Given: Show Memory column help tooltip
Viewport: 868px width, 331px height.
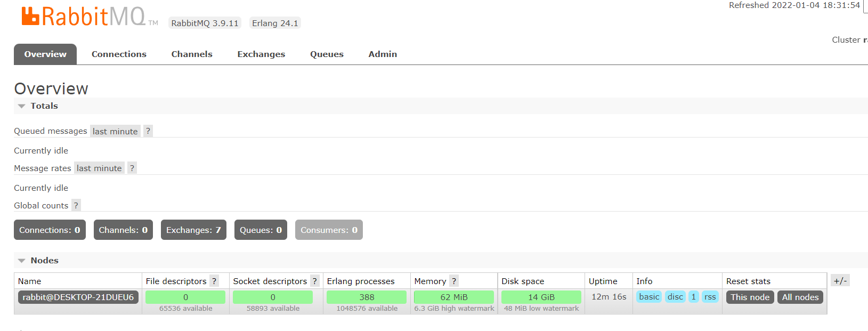Looking at the screenshot, I should coord(454,281).
